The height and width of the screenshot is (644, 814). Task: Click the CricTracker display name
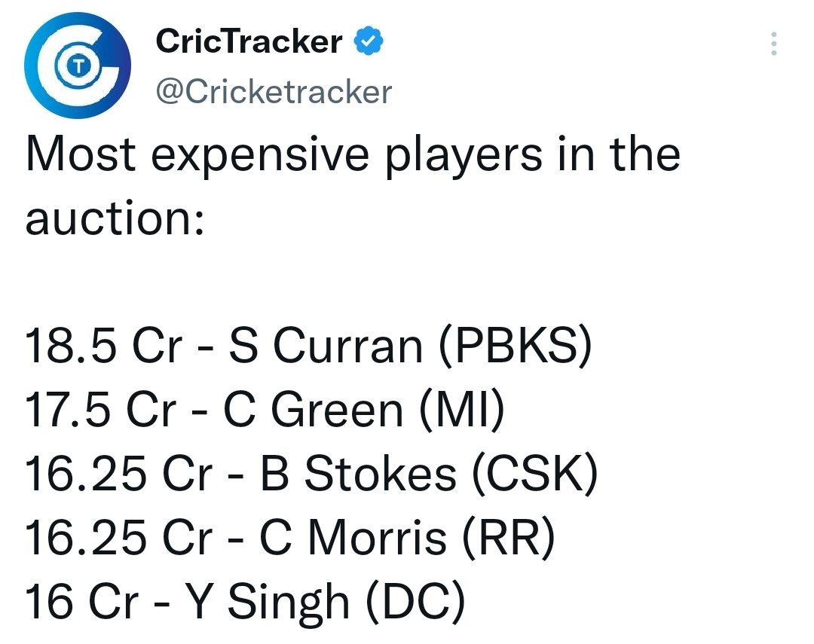[249, 41]
